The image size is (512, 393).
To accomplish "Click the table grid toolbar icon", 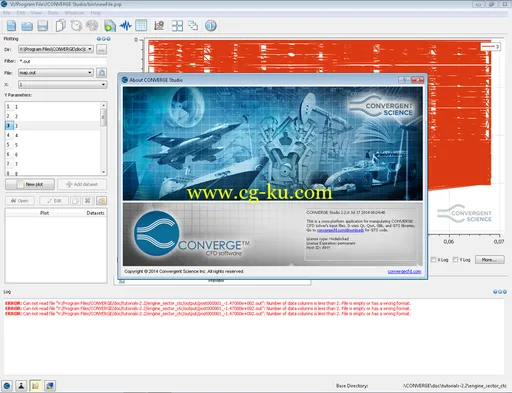I will click(141, 26).
